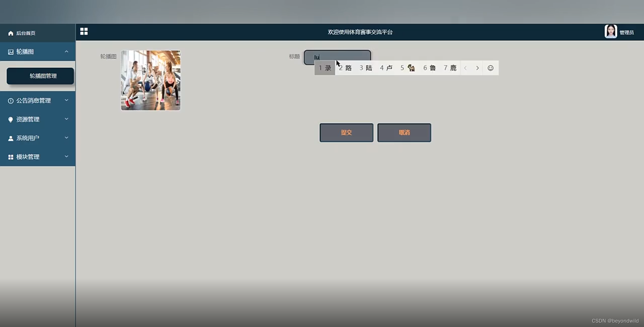Click the home icon next to 后台首页
This screenshot has width=644, height=327.
[x=10, y=33]
